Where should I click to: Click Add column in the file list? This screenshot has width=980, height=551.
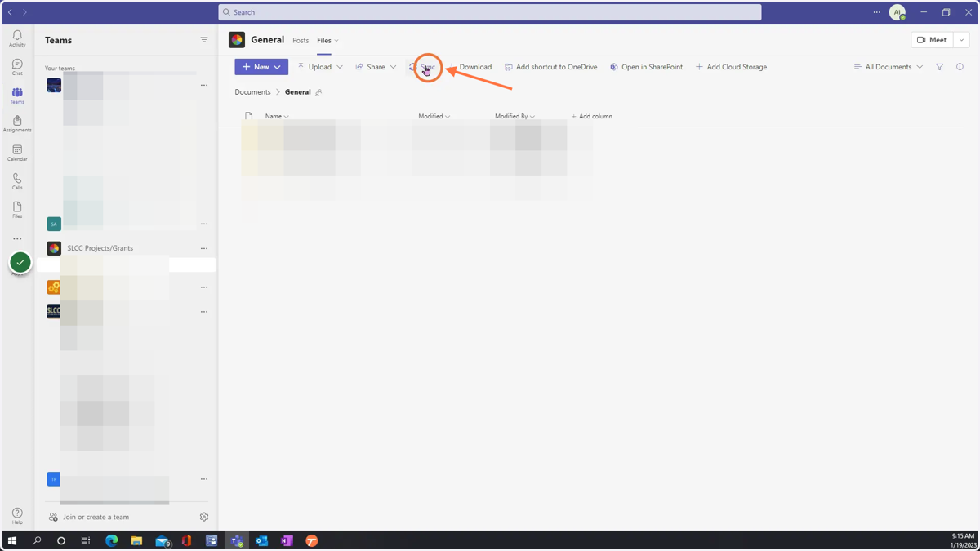tap(592, 117)
